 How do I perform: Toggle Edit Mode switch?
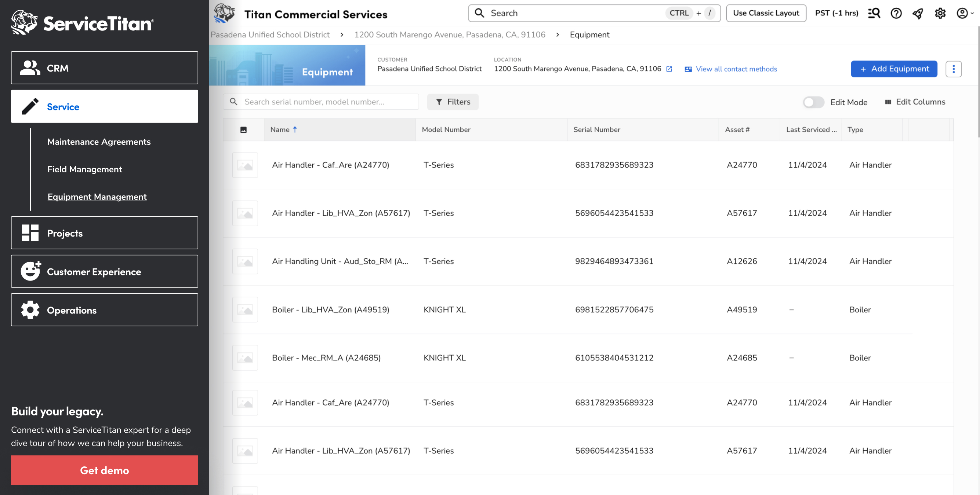pos(813,102)
